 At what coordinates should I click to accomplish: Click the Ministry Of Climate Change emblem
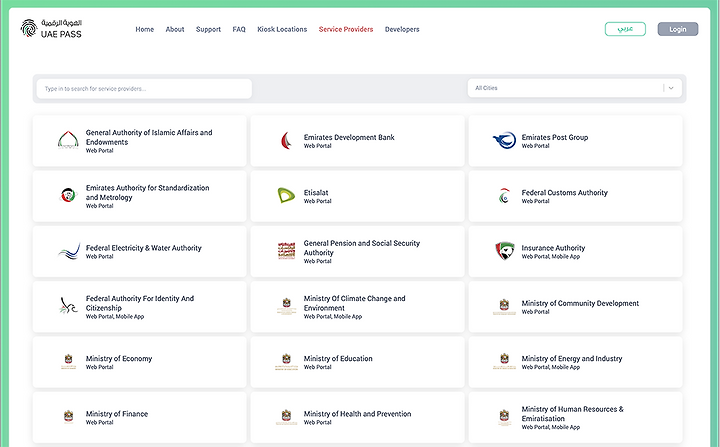click(x=286, y=306)
